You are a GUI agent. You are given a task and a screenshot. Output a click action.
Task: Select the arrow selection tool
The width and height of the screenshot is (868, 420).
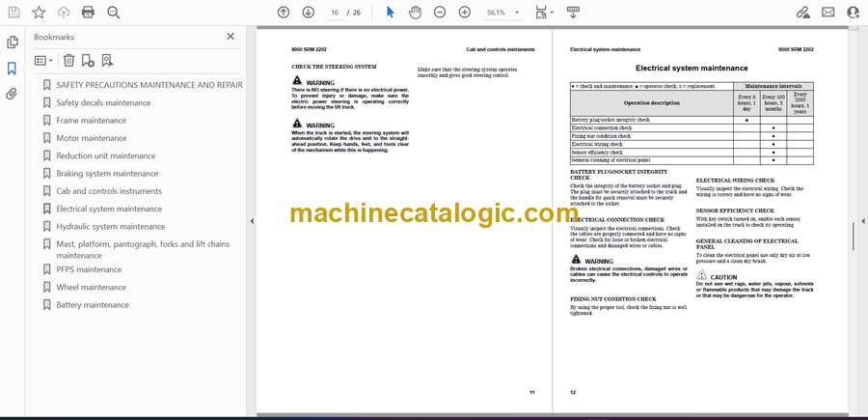[x=391, y=13]
